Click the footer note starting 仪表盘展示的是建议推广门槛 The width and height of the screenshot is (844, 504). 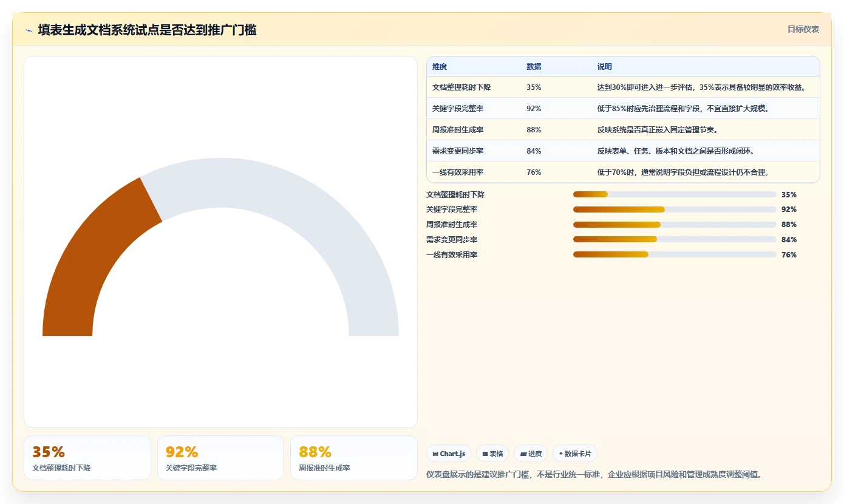click(594, 474)
